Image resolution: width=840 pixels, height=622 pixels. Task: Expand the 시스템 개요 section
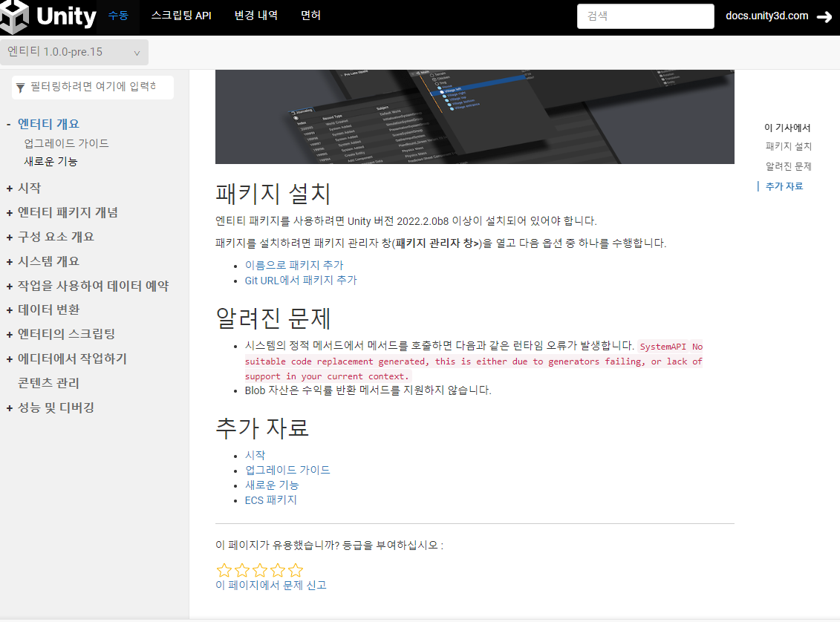coord(9,262)
